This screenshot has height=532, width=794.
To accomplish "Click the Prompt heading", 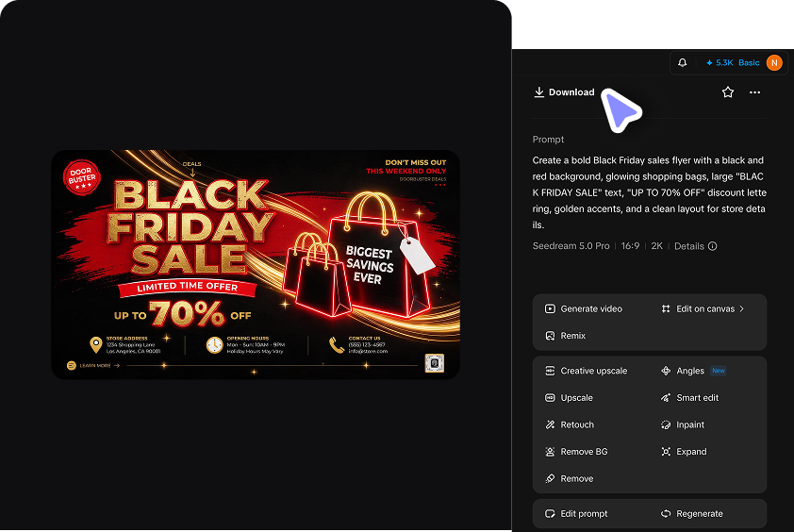I will click(x=548, y=140).
